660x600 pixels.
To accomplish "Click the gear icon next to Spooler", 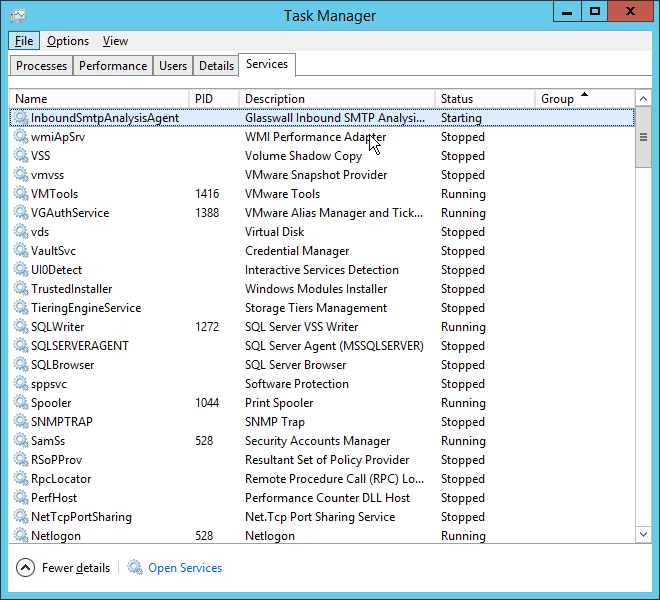I will 21,403.
